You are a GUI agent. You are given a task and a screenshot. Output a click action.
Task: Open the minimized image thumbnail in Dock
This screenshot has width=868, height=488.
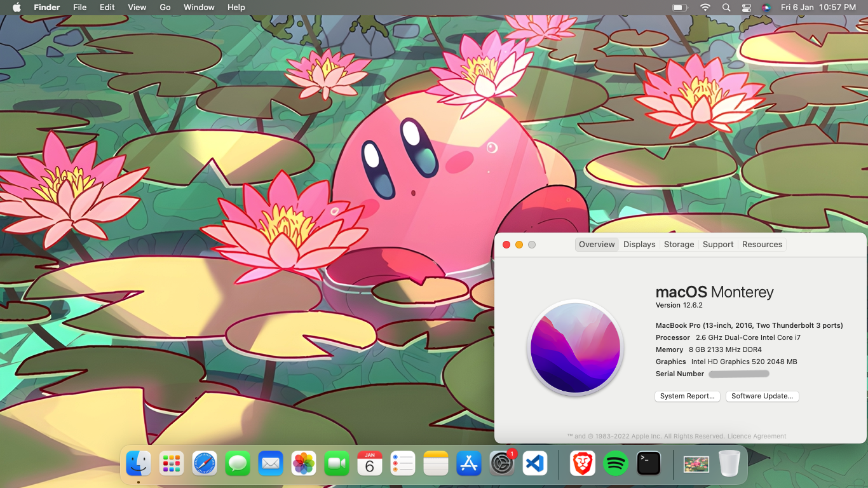[696, 464]
